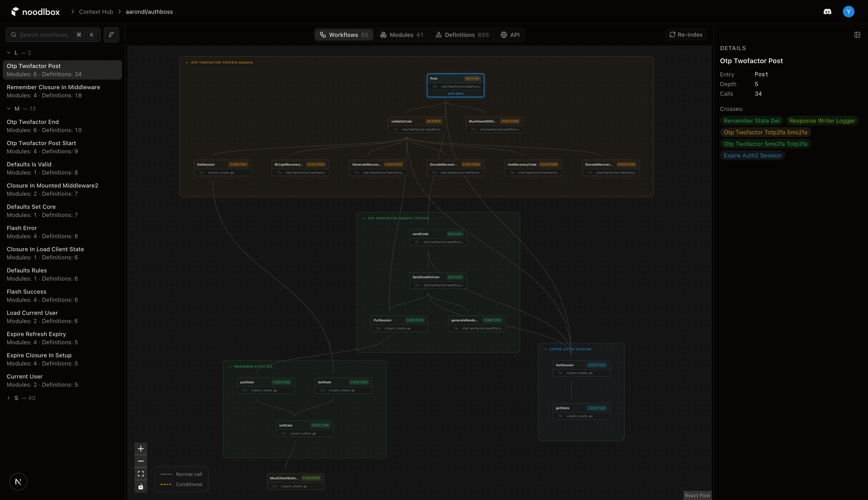The height and width of the screenshot is (500, 868).
Task: Fit the graph to view with fit-view icon
Action: [141, 473]
